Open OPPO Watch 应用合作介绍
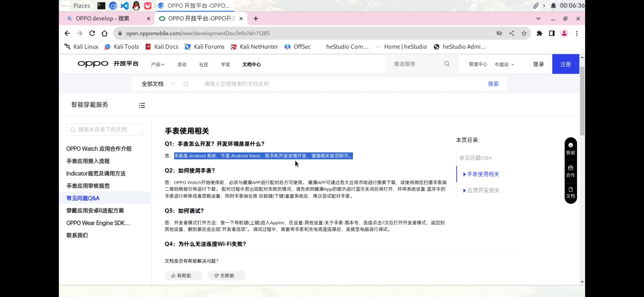 [x=99, y=149]
